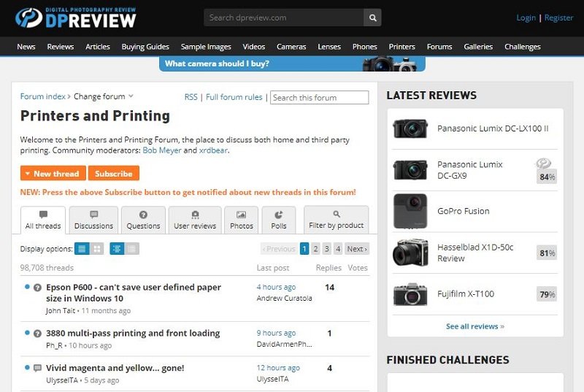Open the New thread dropdown button

tap(53, 173)
